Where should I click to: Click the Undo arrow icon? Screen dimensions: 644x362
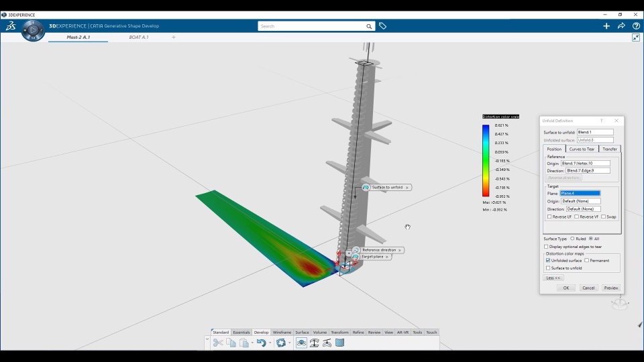click(x=261, y=343)
